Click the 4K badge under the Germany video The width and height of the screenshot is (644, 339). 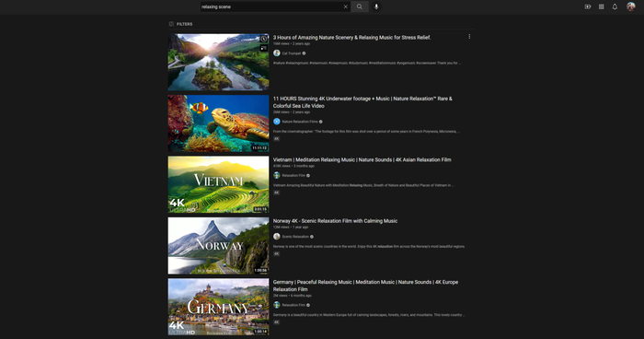coord(276,322)
